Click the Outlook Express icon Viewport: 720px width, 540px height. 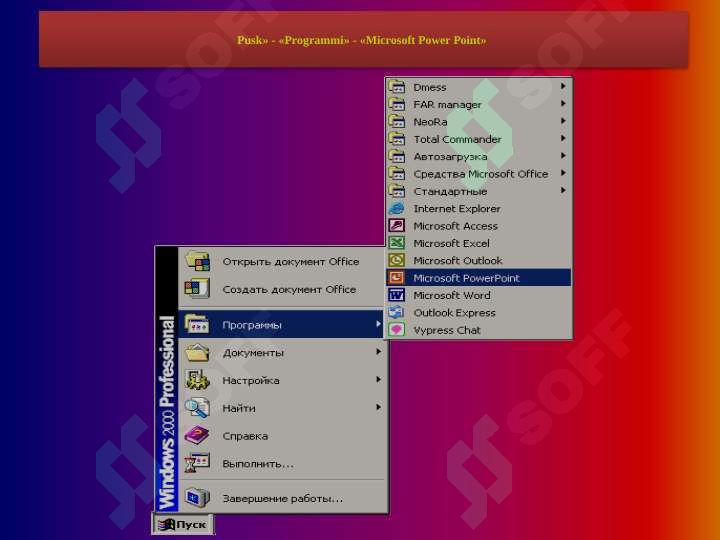coord(396,312)
